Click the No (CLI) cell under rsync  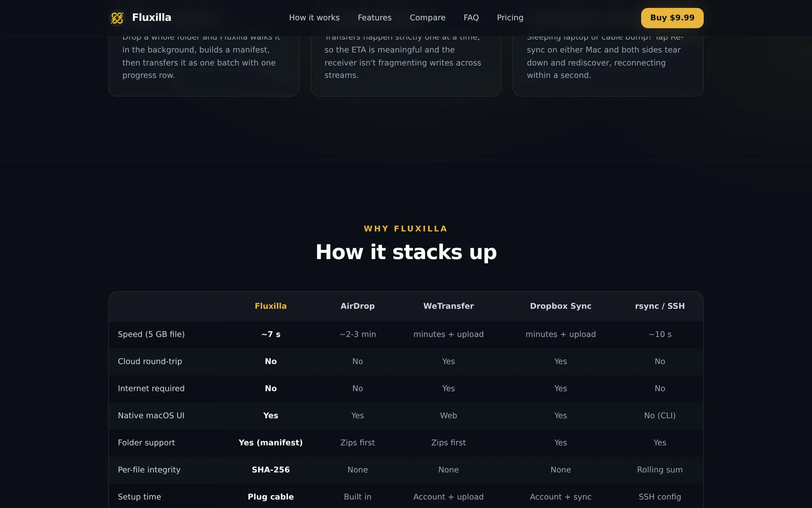660,416
